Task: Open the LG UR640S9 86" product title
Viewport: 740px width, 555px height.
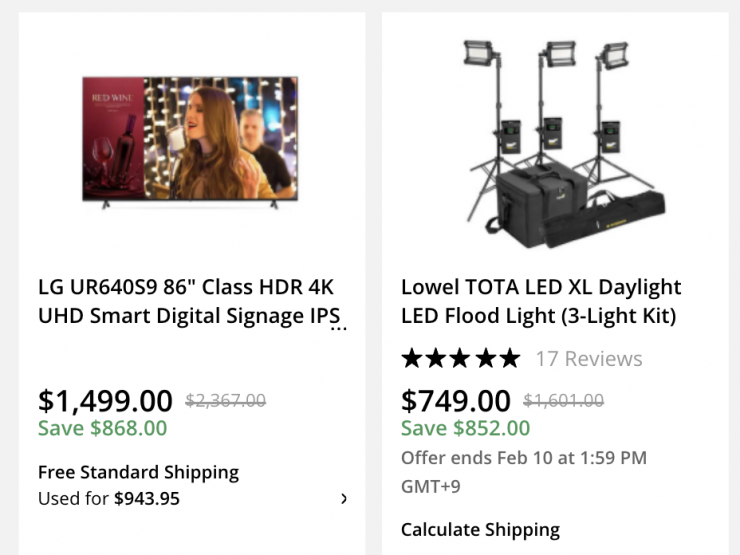Action: pyautogui.click(x=186, y=301)
